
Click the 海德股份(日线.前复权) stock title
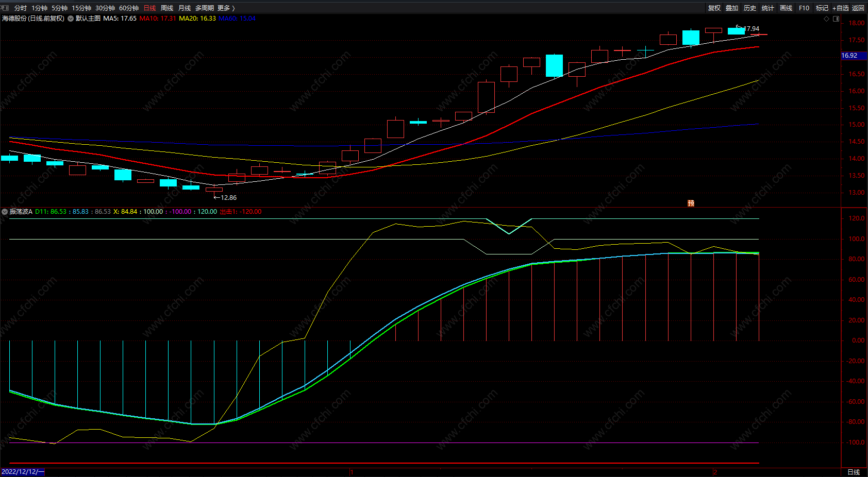33,19
